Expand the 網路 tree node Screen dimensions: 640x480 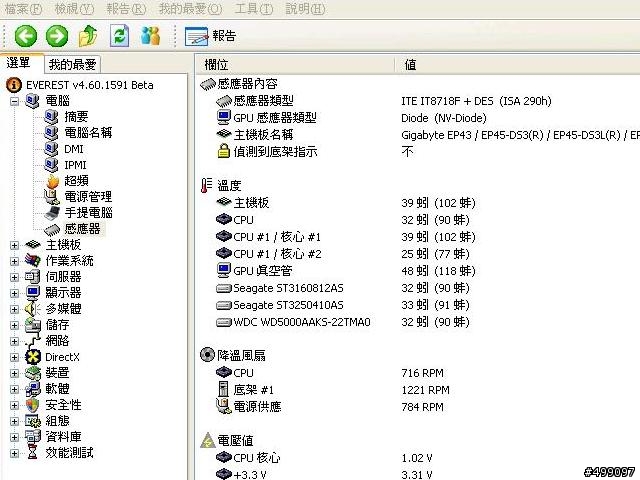tap(14, 341)
